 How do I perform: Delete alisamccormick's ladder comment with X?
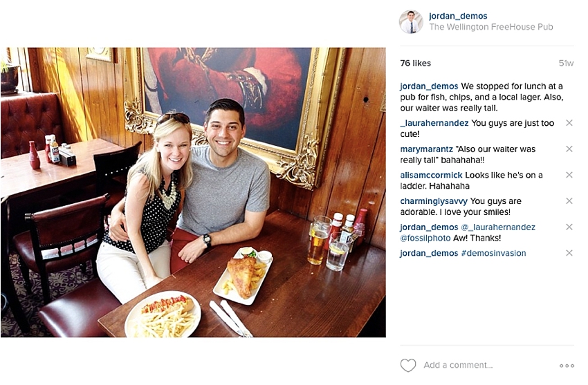pos(569,175)
